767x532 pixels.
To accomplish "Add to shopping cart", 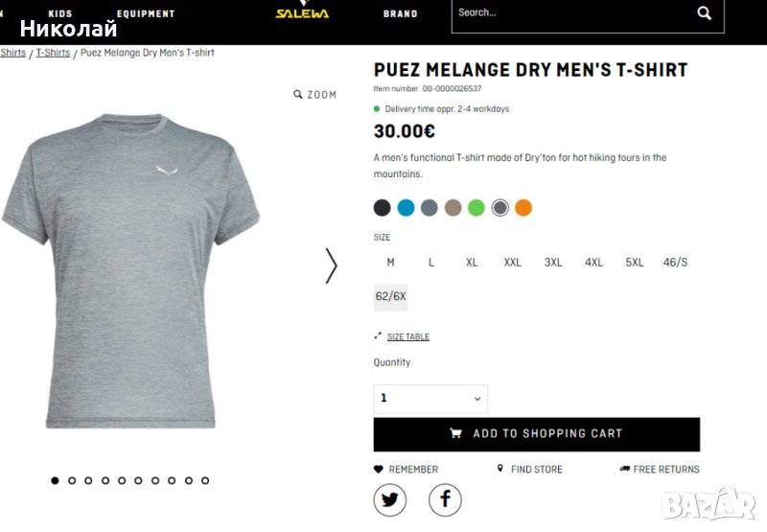I will pyautogui.click(x=536, y=434).
